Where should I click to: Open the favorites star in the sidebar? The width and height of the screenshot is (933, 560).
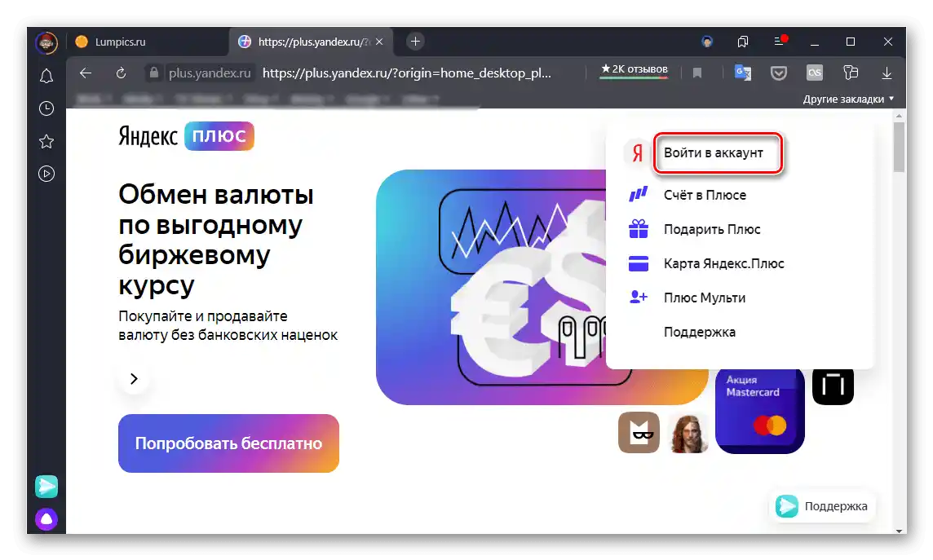click(x=46, y=142)
